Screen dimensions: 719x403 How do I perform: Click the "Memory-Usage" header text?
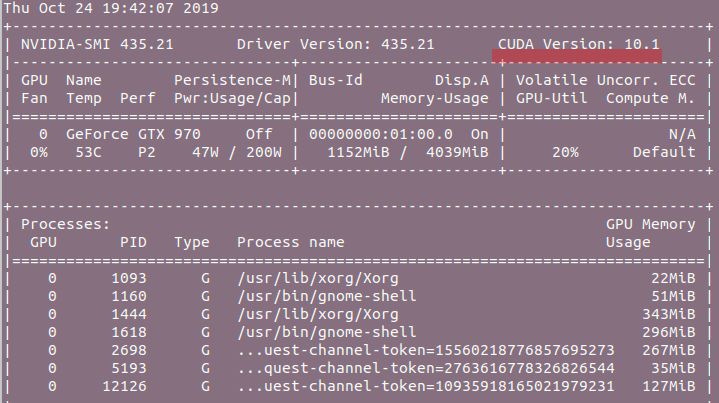(x=435, y=98)
